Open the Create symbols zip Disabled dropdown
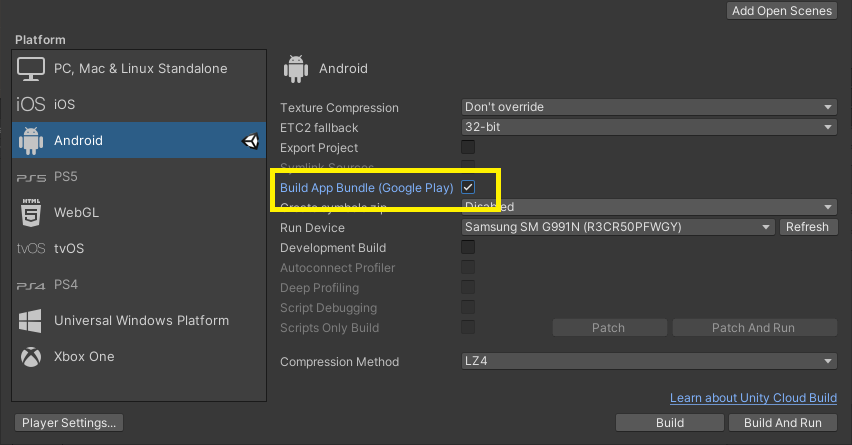This screenshot has height=445, width=852. 649,207
